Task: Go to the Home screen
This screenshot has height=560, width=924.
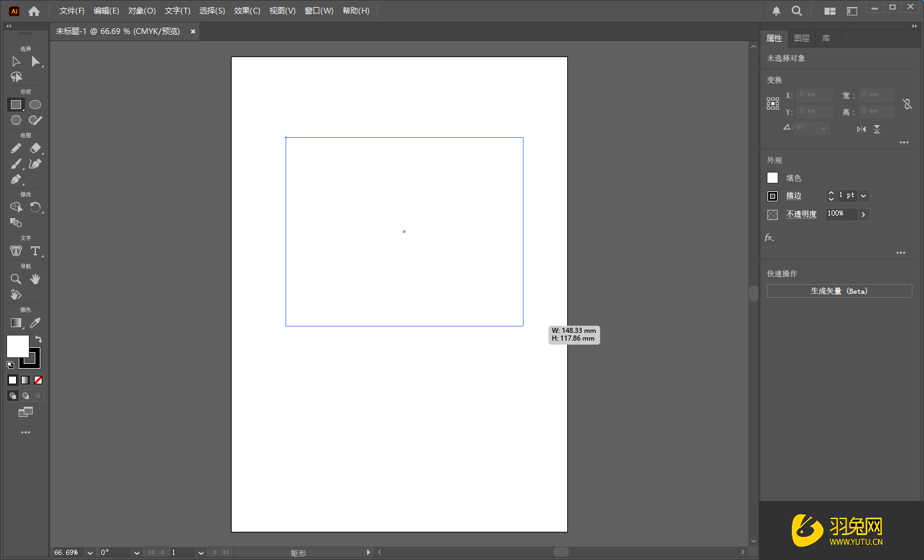Action: (x=34, y=11)
